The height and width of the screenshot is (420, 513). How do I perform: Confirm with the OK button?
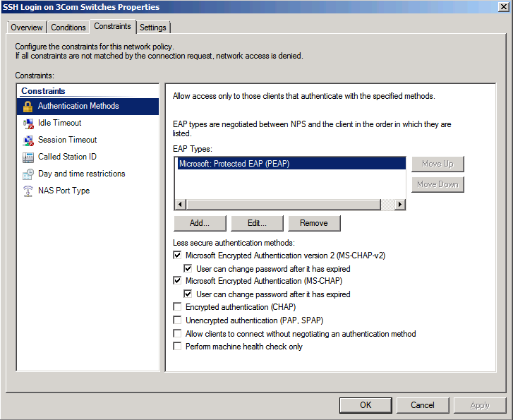point(366,405)
